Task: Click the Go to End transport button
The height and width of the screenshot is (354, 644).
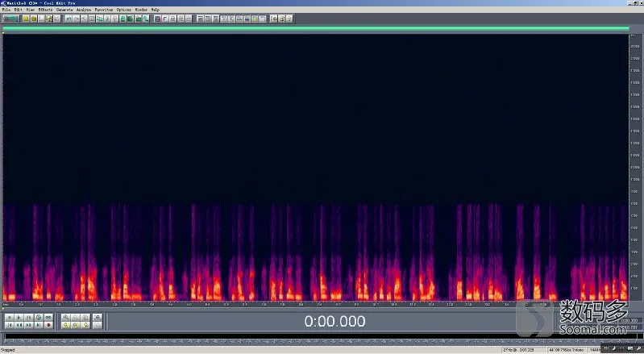Action: coord(39,325)
